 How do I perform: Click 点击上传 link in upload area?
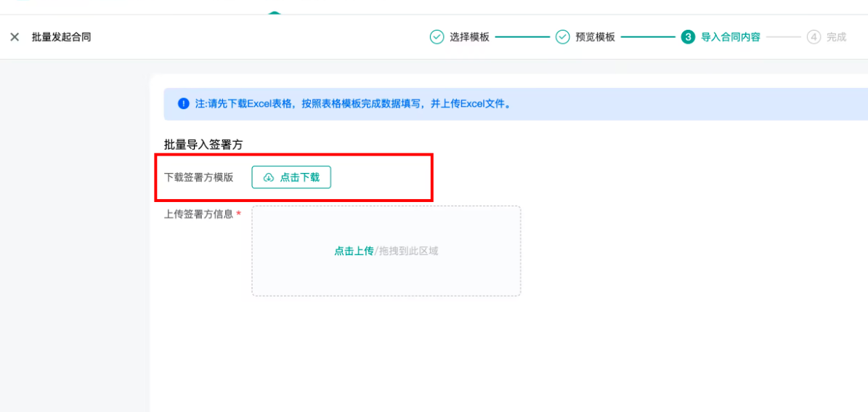[354, 251]
